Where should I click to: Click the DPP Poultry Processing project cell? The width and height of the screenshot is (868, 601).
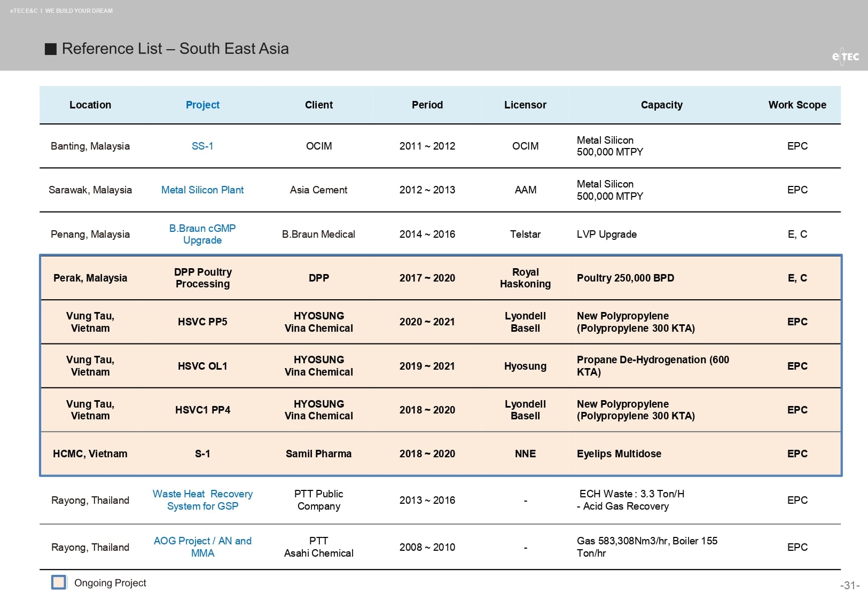pyautogui.click(x=202, y=278)
